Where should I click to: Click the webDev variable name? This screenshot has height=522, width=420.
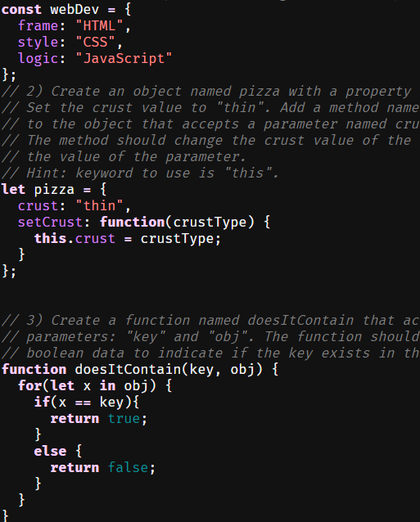(75, 9)
